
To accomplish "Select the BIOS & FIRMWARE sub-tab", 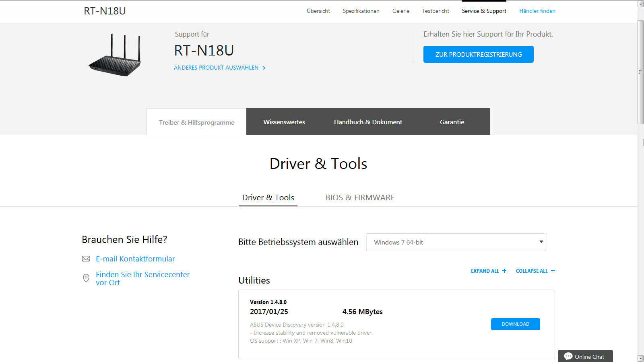I will coord(360,197).
